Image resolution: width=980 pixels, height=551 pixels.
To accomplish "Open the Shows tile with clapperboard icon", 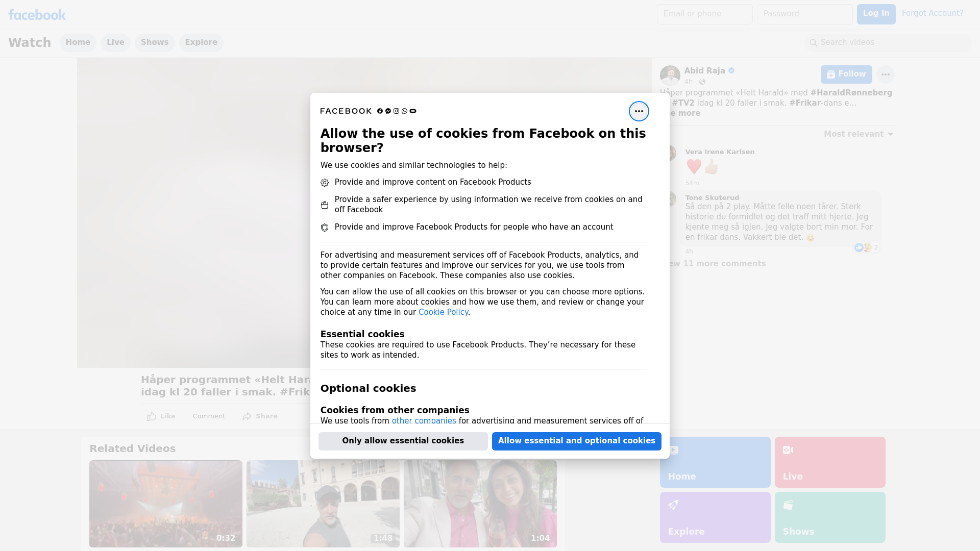I will 829,517.
